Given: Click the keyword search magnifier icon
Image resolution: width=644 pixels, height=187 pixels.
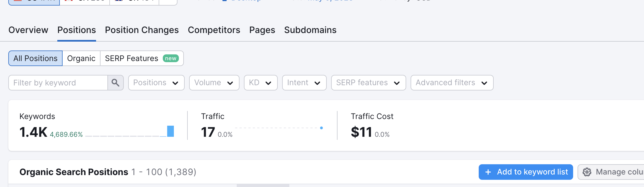Looking at the screenshot, I should pyautogui.click(x=115, y=83).
